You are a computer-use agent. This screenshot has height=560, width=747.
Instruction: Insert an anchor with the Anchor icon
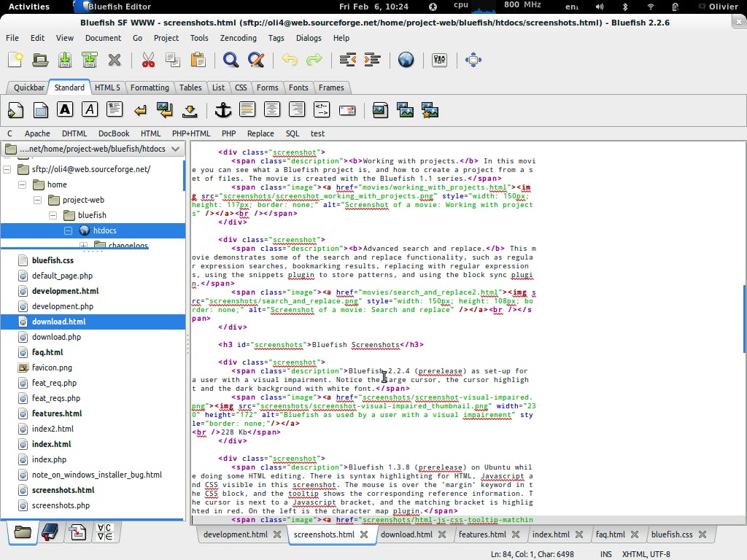[223, 109]
